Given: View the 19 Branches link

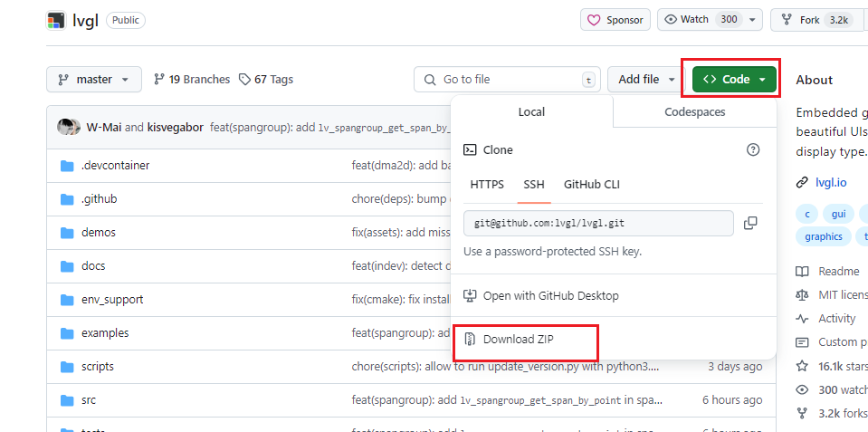Looking at the screenshot, I should click(192, 79).
